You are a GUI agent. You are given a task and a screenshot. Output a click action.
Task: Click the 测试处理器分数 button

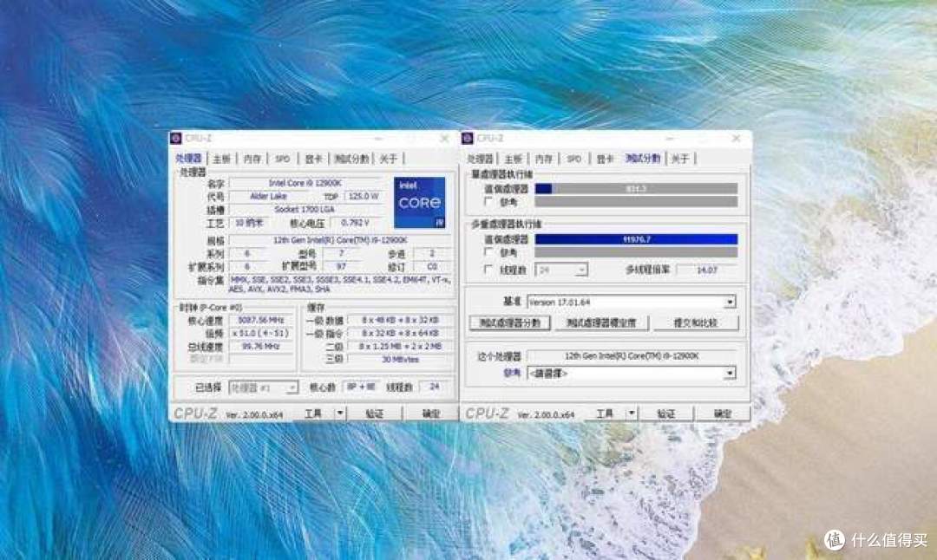pos(510,323)
